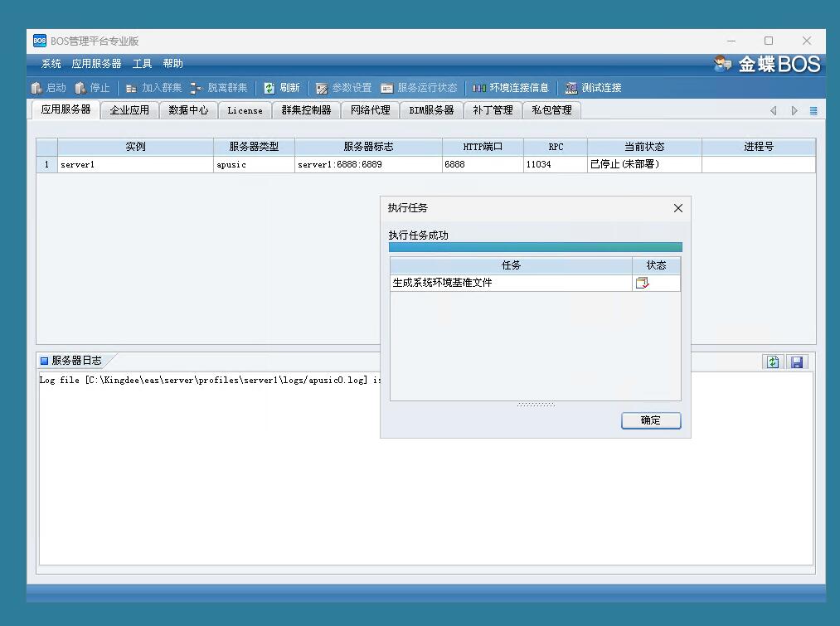Open the 工具 menu
840x626 pixels.
point(142,64)
